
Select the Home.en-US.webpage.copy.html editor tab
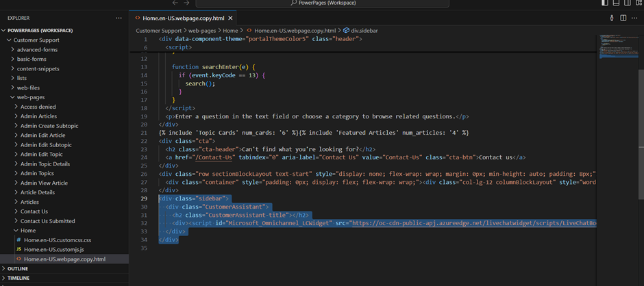coord(183,18)
